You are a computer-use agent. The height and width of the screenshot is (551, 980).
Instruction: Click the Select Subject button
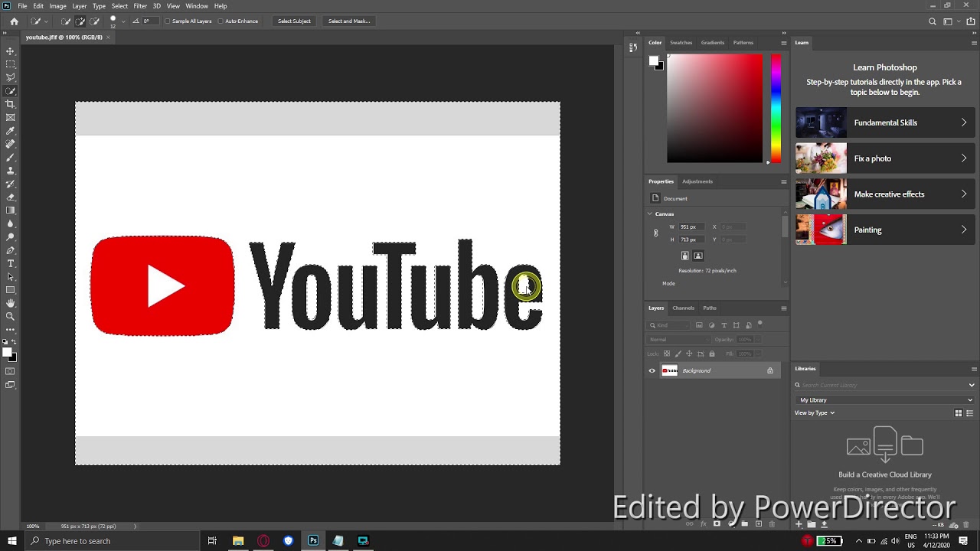click(x=294, y=21)
